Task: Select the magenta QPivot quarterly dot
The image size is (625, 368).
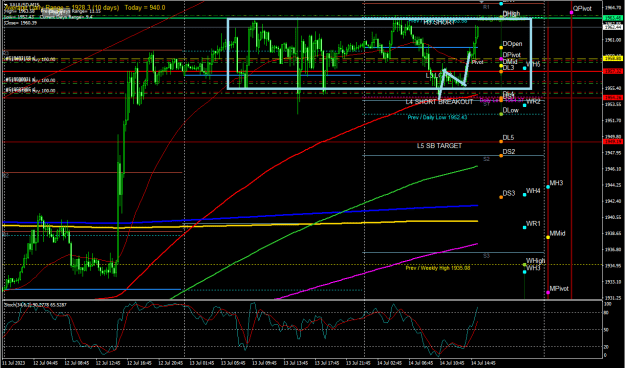Action: pos(572,13)
